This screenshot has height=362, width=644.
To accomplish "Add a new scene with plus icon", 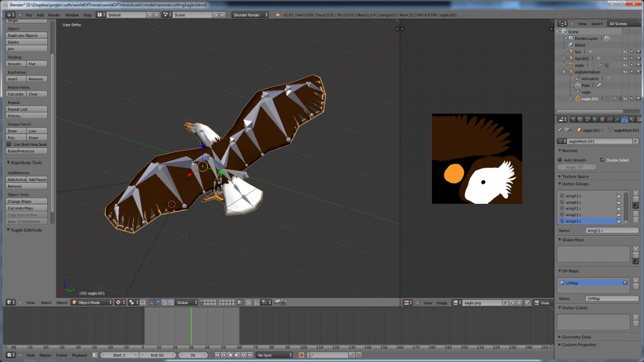I will point(216,15).
